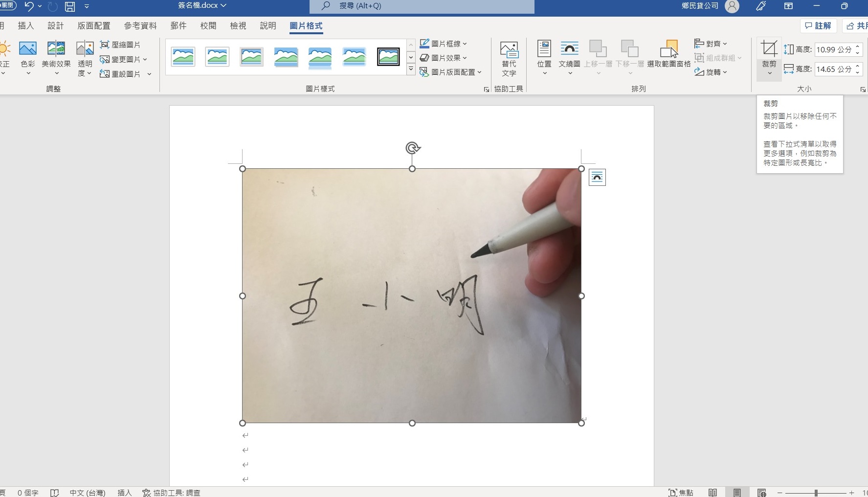
Task: Expand the Picture Border (圖片框線) dropdown
Action: tap(465, 44)
